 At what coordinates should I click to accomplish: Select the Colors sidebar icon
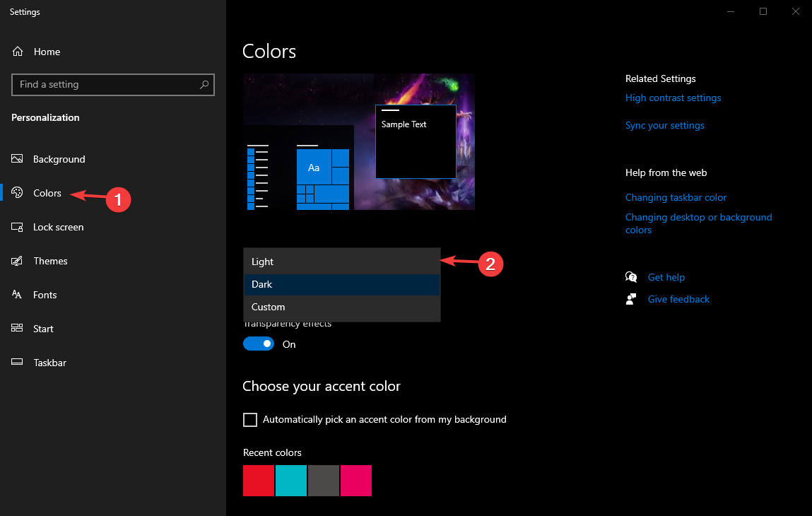(17, 192)
